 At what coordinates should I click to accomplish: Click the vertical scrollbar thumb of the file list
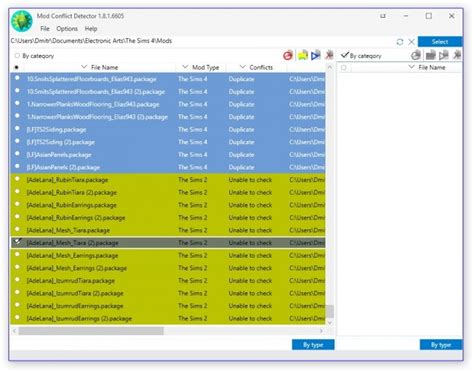coord(330,312)
